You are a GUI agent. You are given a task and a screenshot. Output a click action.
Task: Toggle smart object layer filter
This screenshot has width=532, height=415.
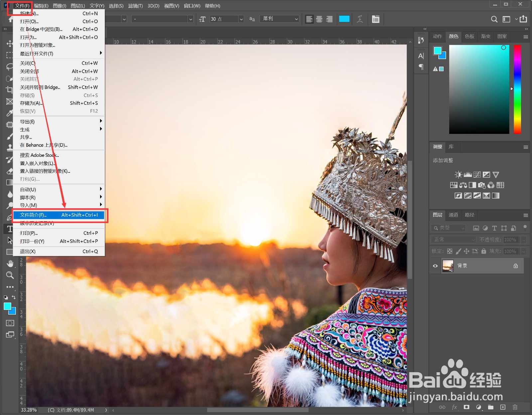[514, 228]
